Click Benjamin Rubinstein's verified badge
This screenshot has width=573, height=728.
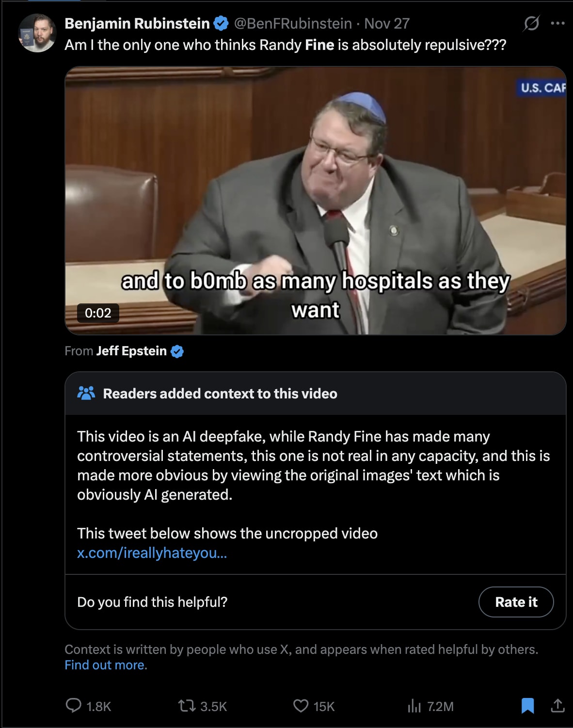(x=221, y=23)
